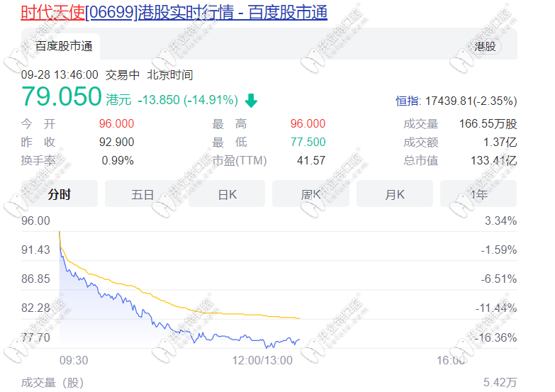Click the 09:30 time axis label
Image resolution: width=555 pixels, height=392 pixels.
[x=74, y=360]
